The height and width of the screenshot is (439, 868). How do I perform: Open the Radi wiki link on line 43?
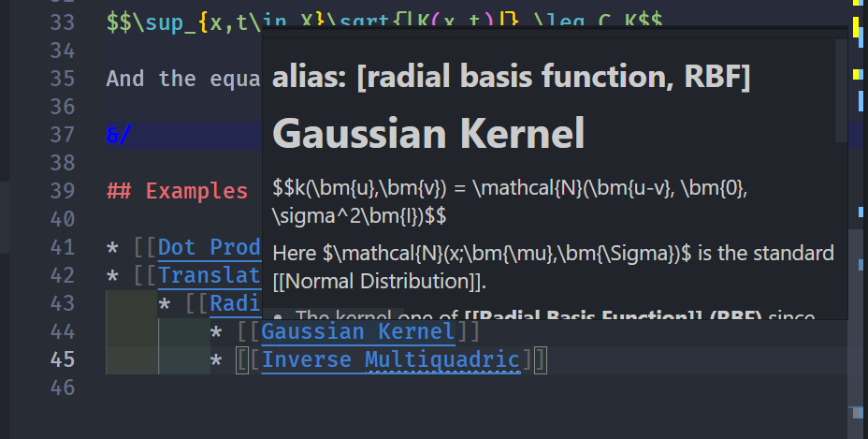tap(236, 304)
